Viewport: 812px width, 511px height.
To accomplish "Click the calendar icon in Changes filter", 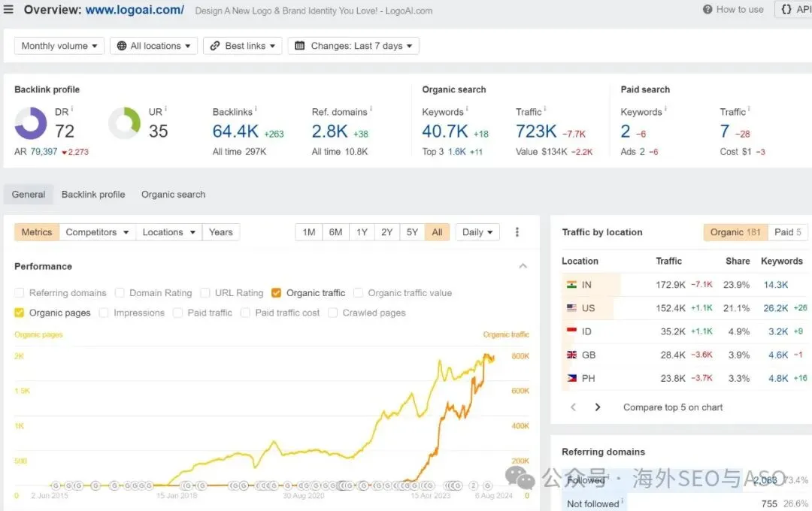I will (299, 46).
